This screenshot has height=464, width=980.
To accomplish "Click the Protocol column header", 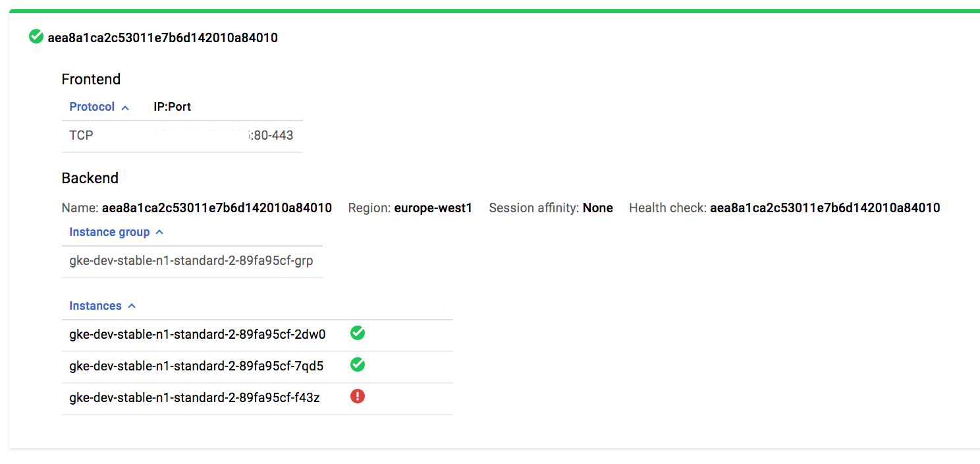I will (x=92, y=107).
